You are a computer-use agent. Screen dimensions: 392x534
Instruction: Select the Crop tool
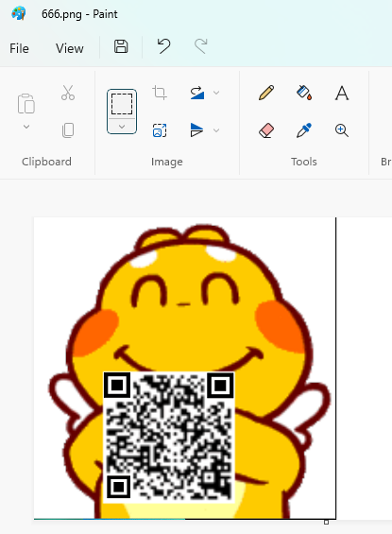(x=160, y=93)
